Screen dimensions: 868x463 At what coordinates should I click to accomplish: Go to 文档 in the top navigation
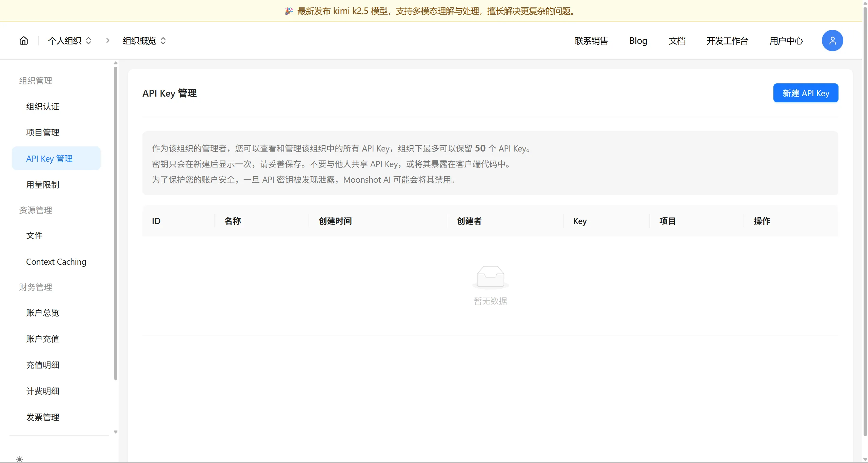(677, 41)
